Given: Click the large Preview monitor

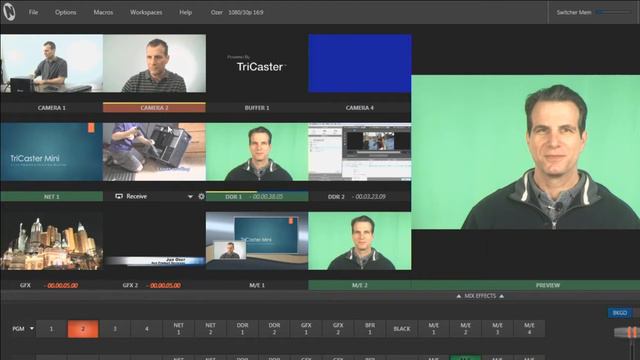Looking at the screenshot, I should click(x=526, y=152).
